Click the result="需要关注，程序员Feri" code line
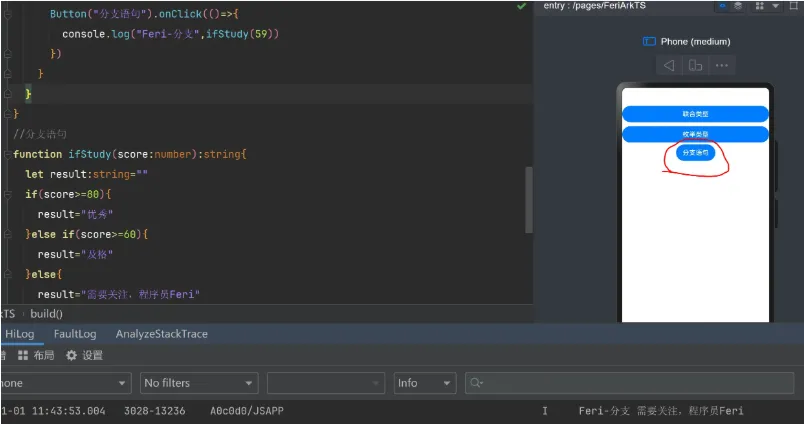This screenshot has height=424, width=804. click(118, 294)
